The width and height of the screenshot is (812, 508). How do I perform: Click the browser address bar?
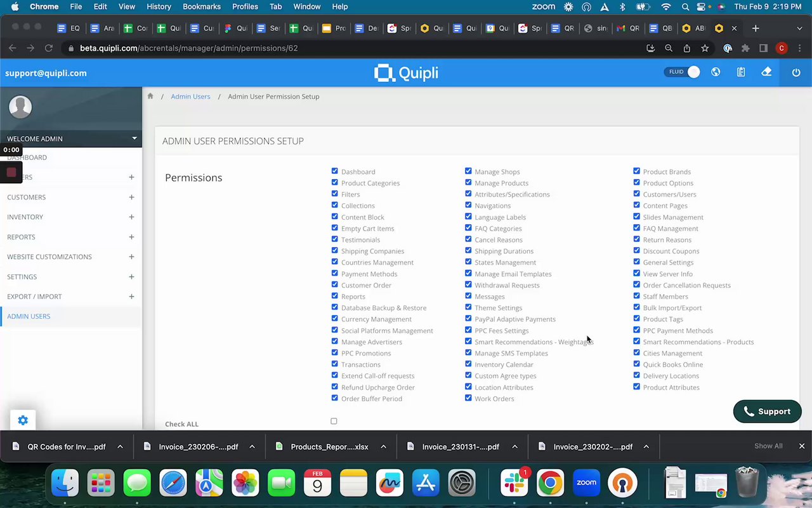355,48
